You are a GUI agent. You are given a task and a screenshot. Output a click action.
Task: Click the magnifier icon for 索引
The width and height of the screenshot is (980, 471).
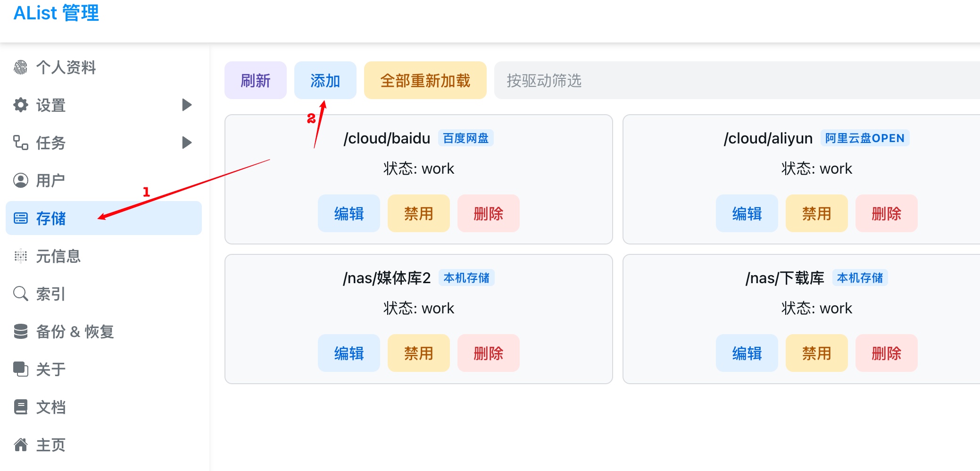(x=20, y=294)
